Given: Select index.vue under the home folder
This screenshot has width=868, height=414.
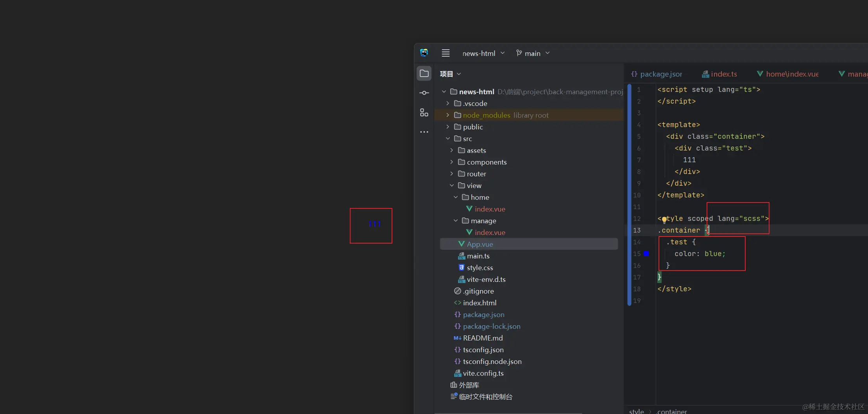Looking at the screenshot, I should coord(486,209).
